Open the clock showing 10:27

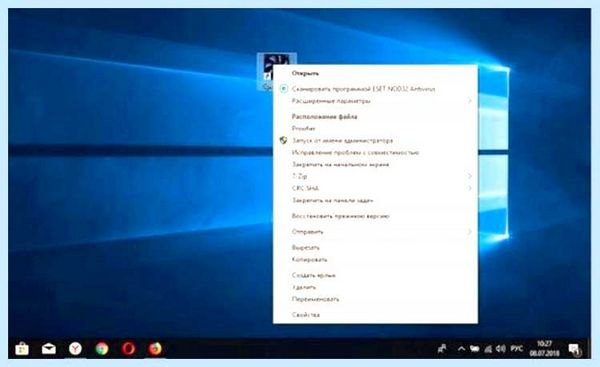[545, 348]
